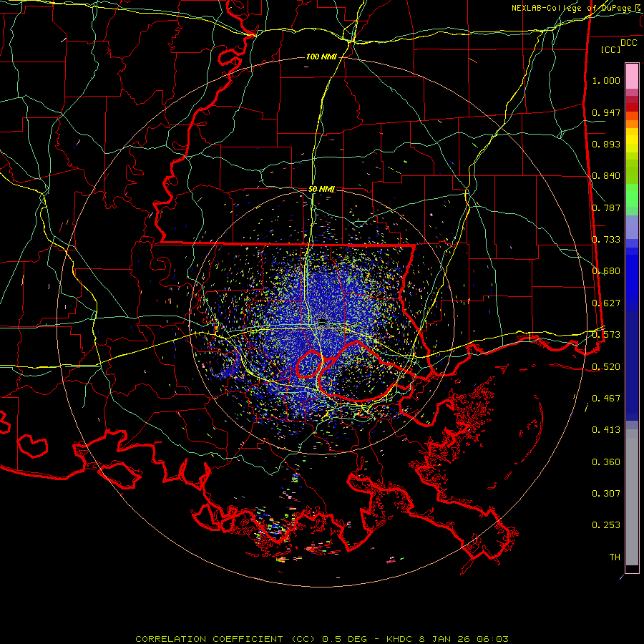Click the TH threshold label
Screen dimensions: 644x644
click(615, 557)
